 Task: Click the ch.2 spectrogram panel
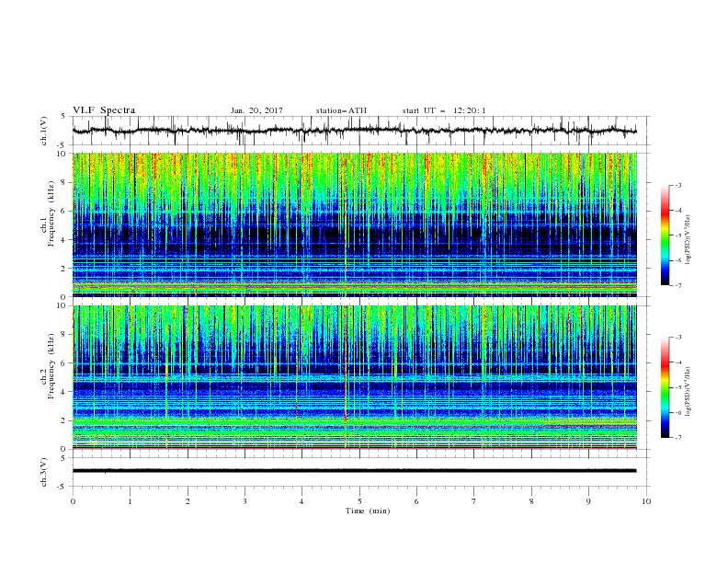pyautogui.click(x=354, y=377)
